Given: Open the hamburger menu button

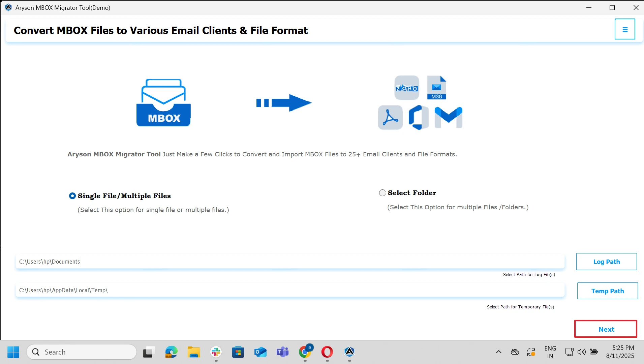Looking at the screenshot, I should pos(624,29).
